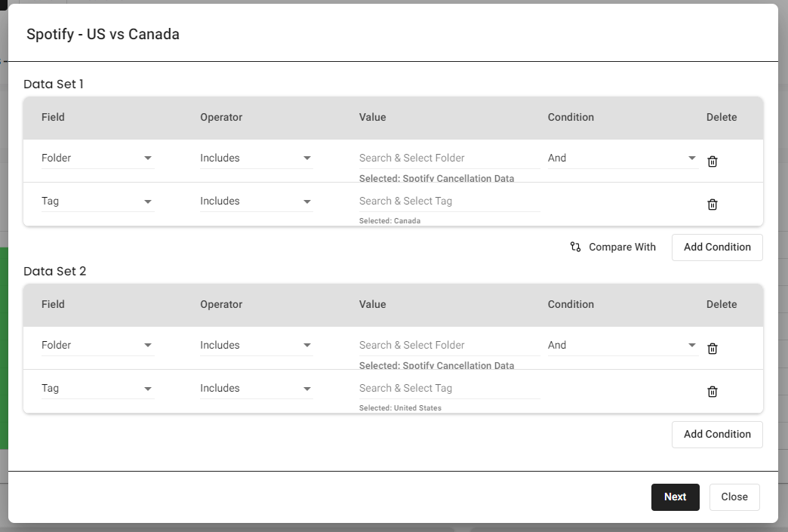Click the Value column header in Data Set 2
788x532 pixels.
[x=372, y=304]
